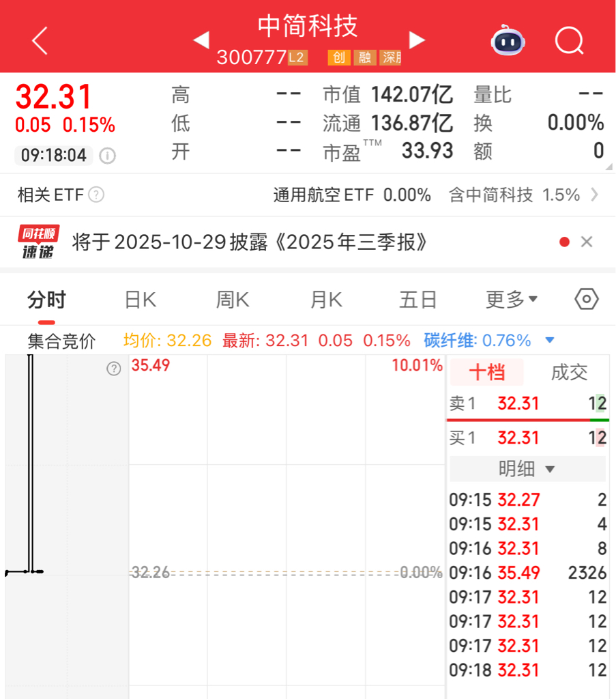Open the search magnifier

pos(570,40)
